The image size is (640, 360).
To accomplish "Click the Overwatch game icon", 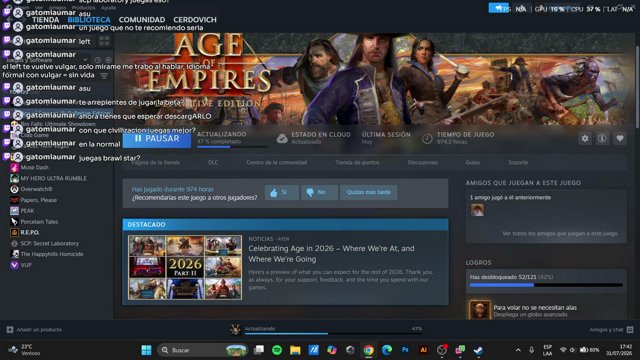I will point(14,189).
